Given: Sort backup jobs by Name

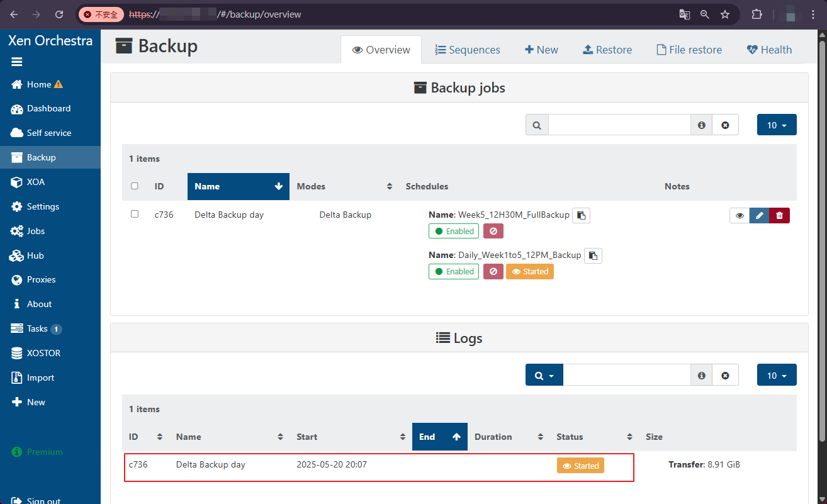Looking at the screenshot, I should (x=239, y=186).
